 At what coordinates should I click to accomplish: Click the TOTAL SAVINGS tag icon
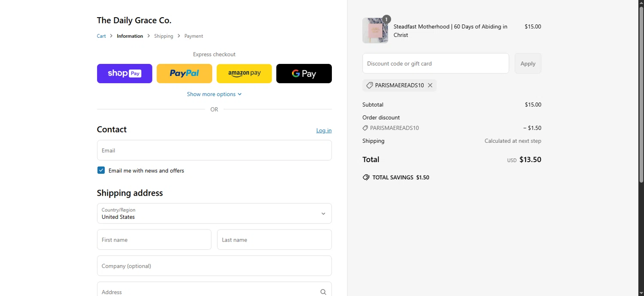click(366, 177)
